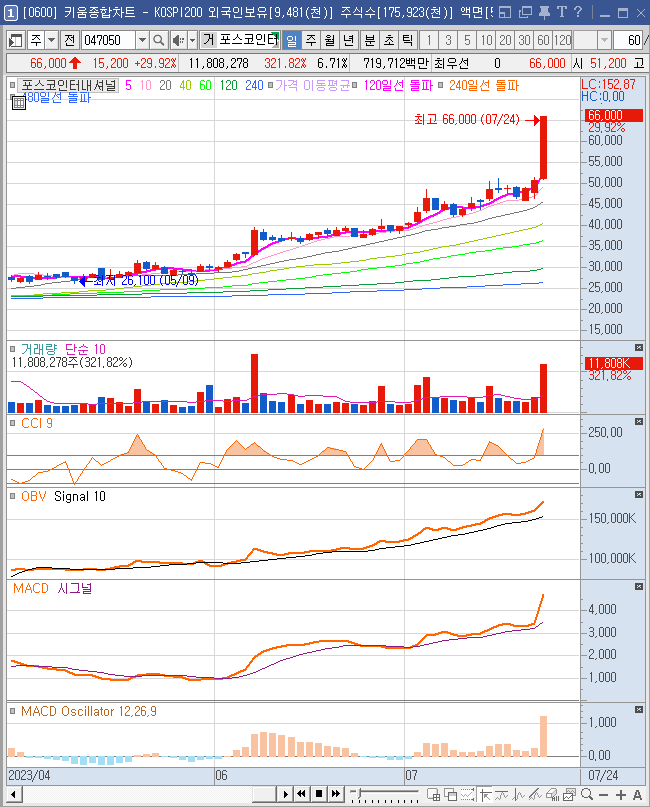
Task: Click the bar count field showing 60
Action: 628,40
